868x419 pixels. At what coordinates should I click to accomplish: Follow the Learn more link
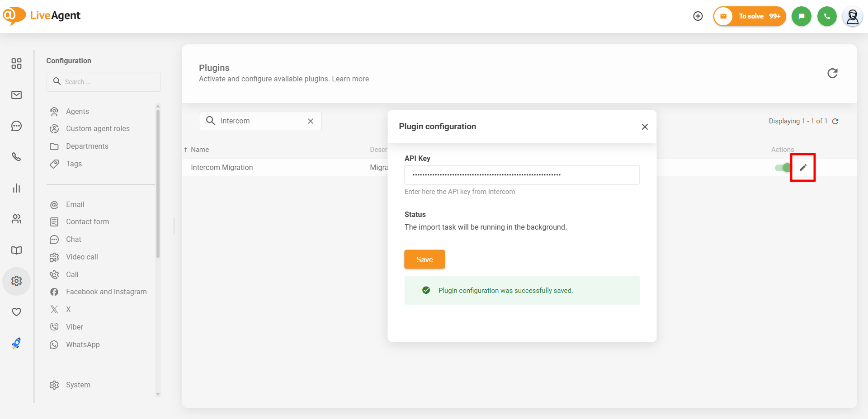coord(350,79)
